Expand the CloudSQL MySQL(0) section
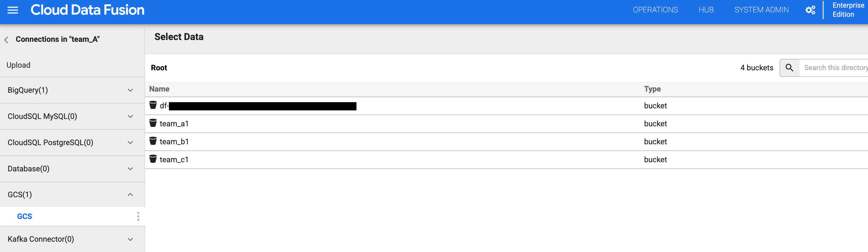The height and width of the screenshot is (252, 868). coord(130,116)
